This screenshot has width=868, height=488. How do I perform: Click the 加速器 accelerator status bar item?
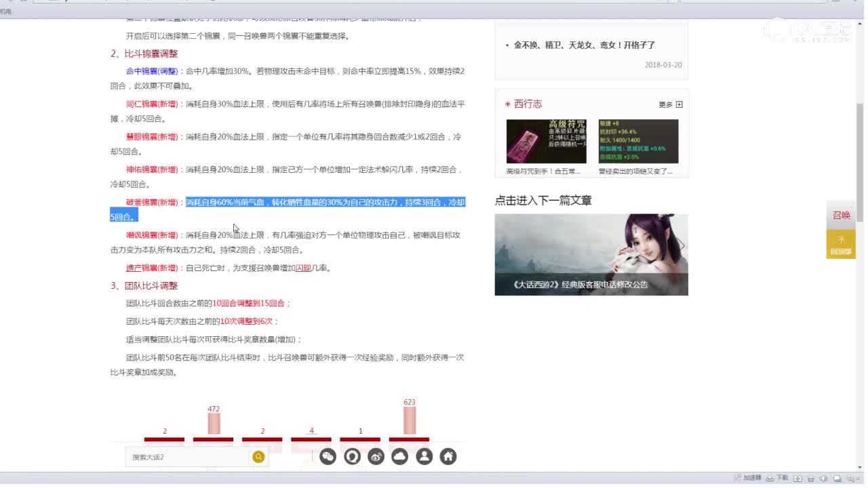748,478
